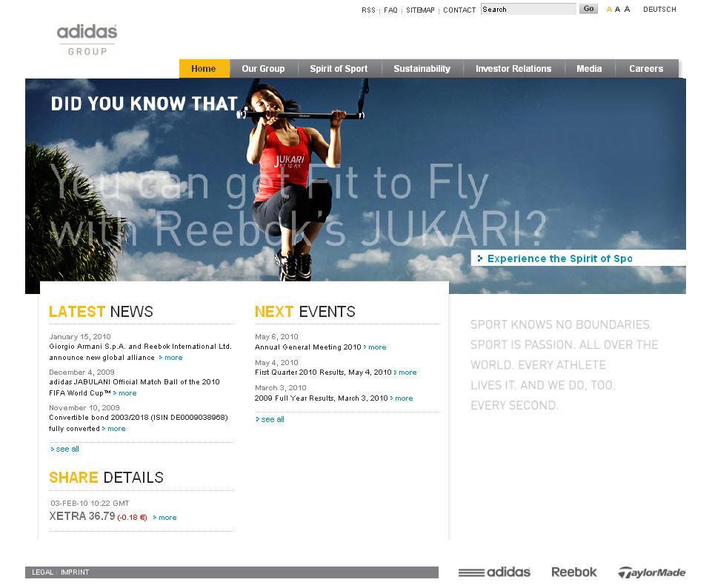Open the Careers menu
The height and width of the screenshot is (588, 712).
click(646, 69)
